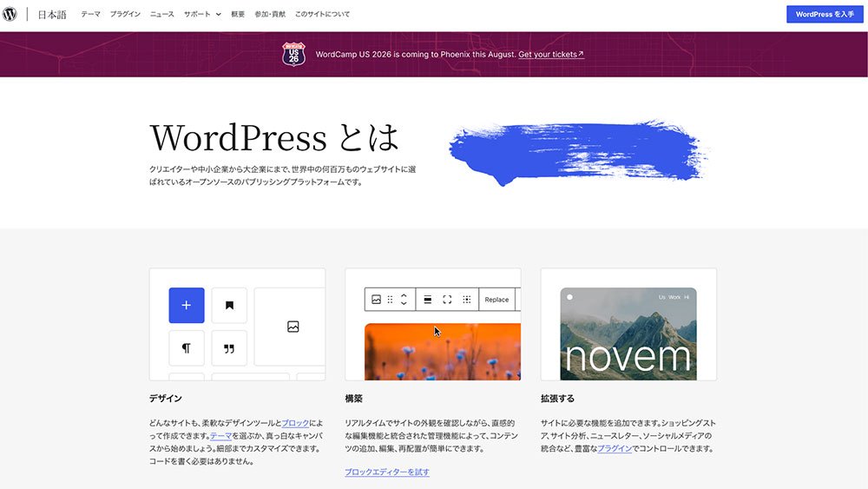868x489 pixels.
Task: Follow the Get your tickets link
Action: pyautogui.click(x=551, y=54)
